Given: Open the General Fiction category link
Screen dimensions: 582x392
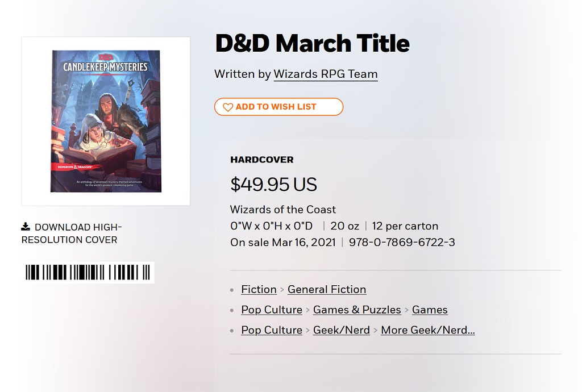Looking at the screenshot, I should [x=327, y=289].
